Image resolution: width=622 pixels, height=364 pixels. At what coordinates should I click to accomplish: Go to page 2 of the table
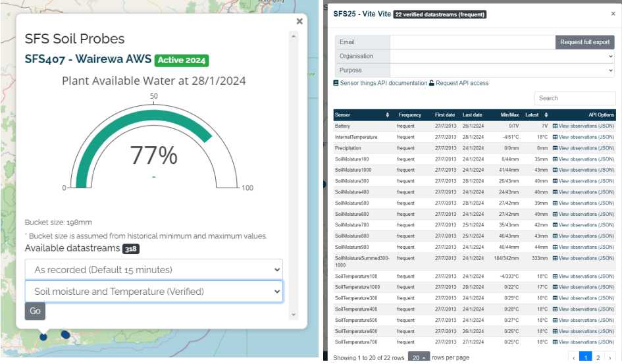point(598,357)
